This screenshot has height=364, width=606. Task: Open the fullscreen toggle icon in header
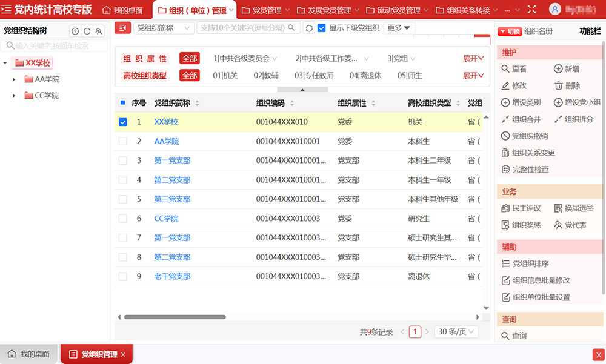pyautogui.click(x=532, y=9)
